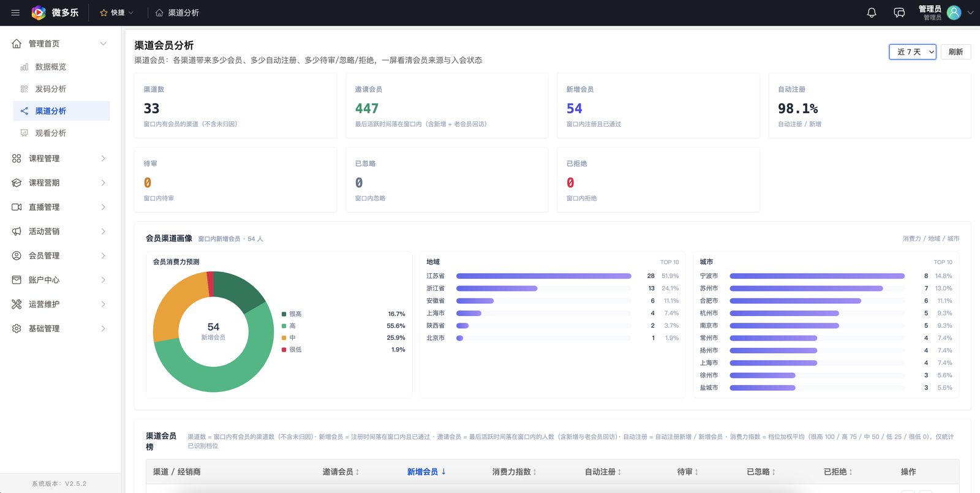Click the 运营维护 tools icon
This screenshot has height=493, width=980.
pyautogui.click(x=17, y=304)
